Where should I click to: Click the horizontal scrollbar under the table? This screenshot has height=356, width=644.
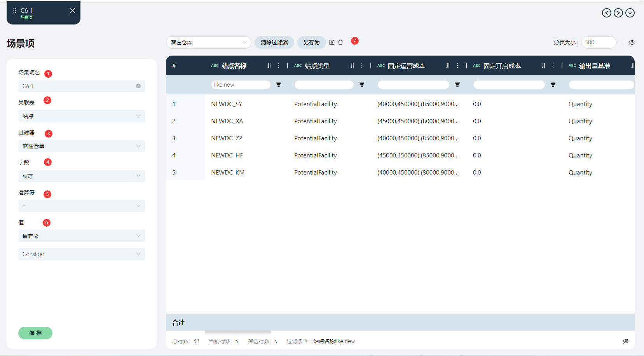pyautogui.click(x=238, y=332)
